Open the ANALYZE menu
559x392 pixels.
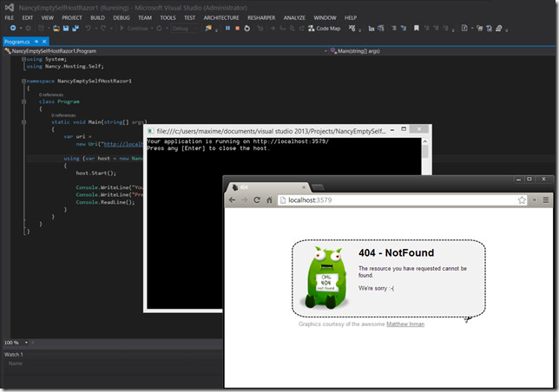point(294,17)
